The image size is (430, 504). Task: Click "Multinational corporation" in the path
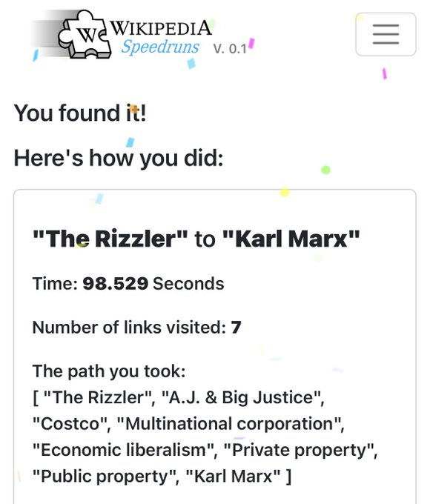pos(229,424)
